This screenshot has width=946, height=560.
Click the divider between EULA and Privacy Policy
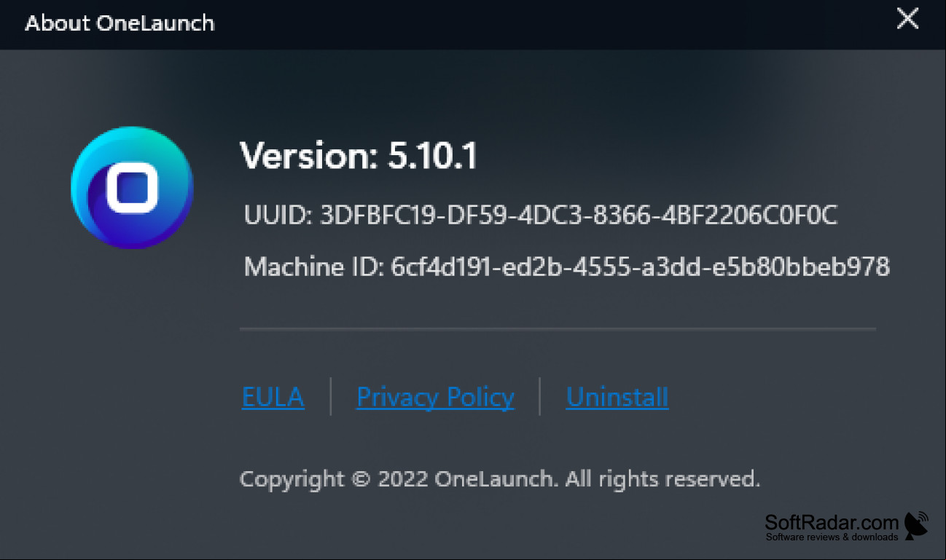coord(331,396)
